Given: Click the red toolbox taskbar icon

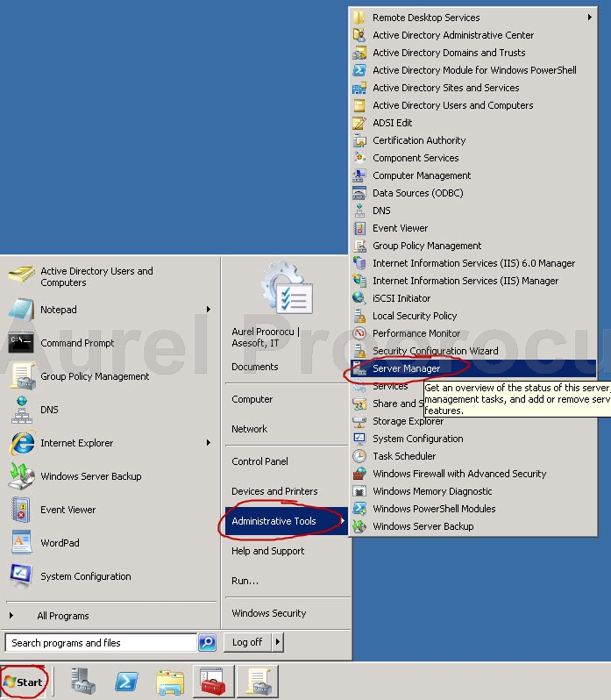Looking at the screenshot, I should point(213,682).
